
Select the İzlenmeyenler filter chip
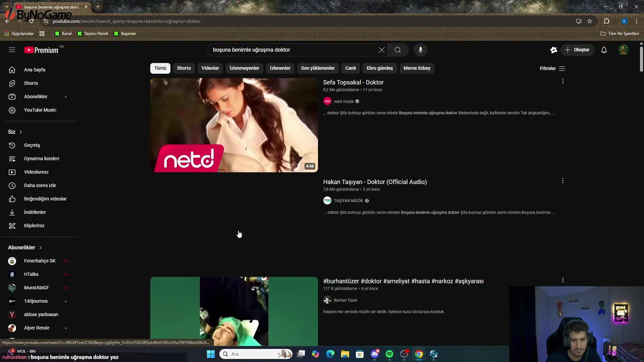(x=245, y=68)
